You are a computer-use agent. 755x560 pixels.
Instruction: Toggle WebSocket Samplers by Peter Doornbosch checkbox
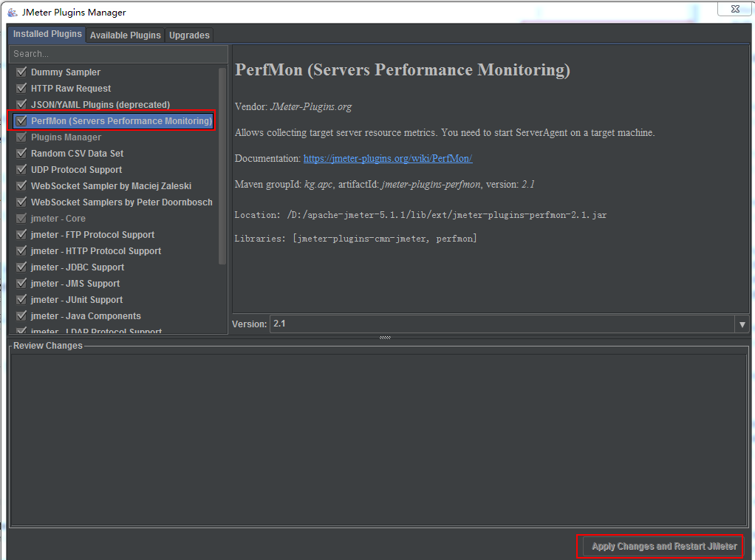pos(21,202)
